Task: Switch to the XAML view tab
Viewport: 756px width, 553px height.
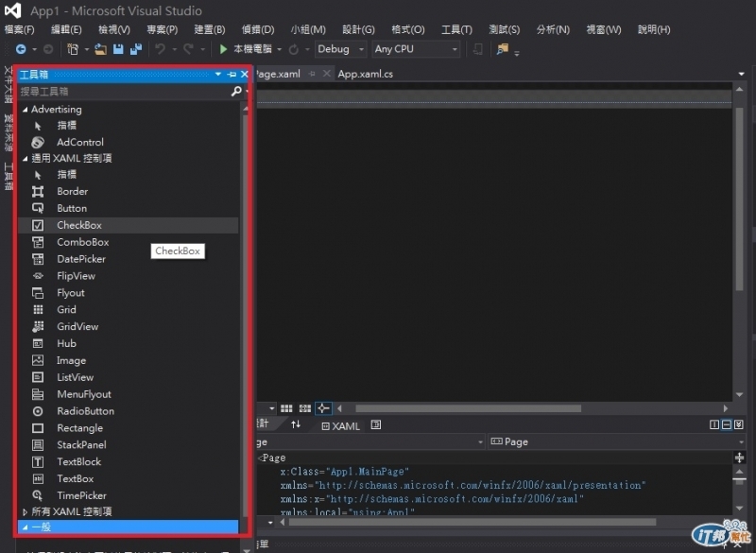Action: pos(341,425)
